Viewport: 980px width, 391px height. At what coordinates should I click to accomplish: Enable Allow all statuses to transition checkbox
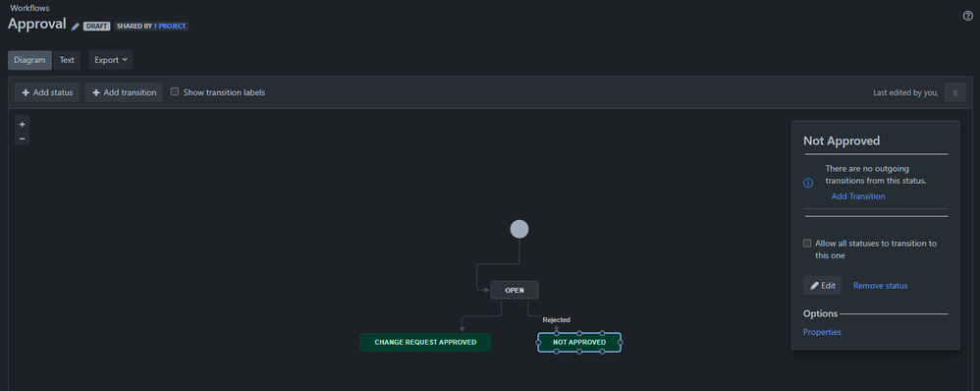[x=807, y=244]
